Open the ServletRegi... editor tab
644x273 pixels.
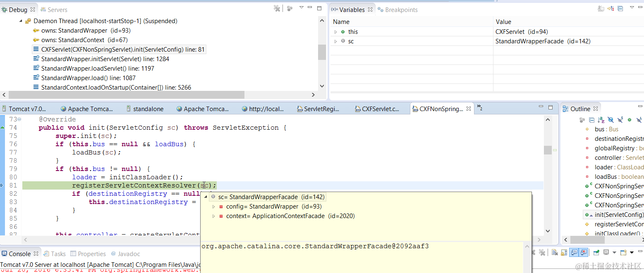318,109
